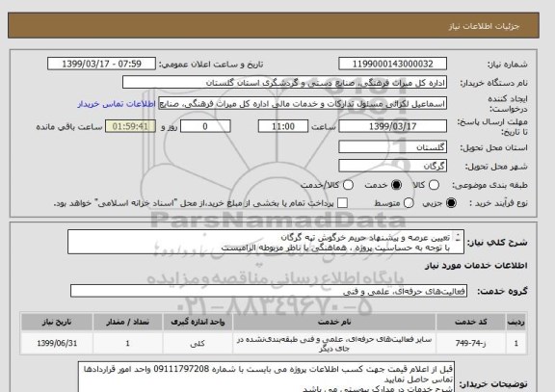Click the شرح کلی نیاز text area
This screenshot has height=392, width=555.
tap(266, 242)
